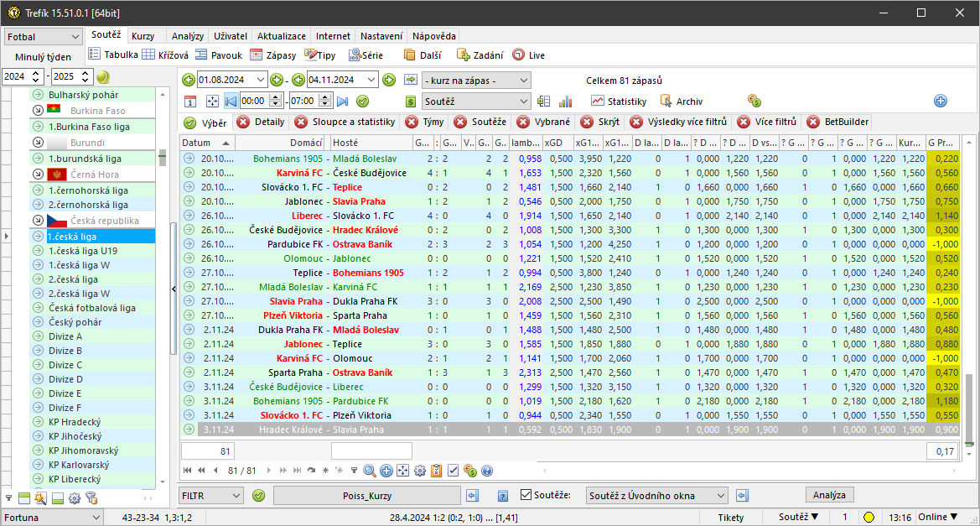Open the Tabulka table view

click(113, 55)
